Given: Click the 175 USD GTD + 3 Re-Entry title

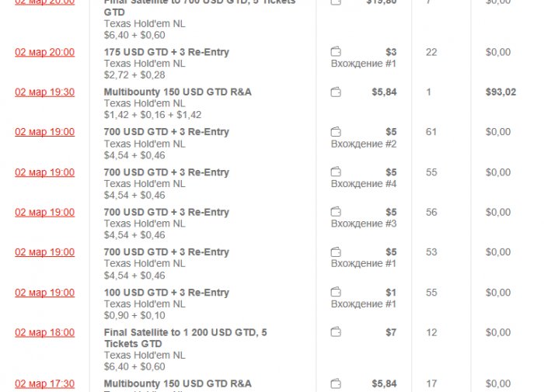Looking at the screenshot, I should (x=166, y=52).
